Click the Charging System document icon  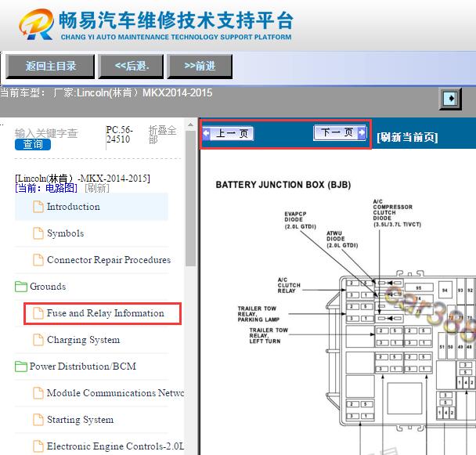pyautogui.click(x=38, y=340)
